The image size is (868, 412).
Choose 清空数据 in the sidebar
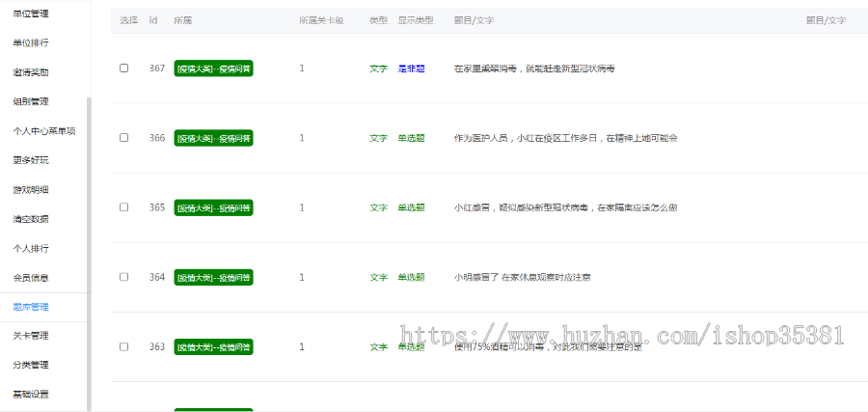coord(31,219)
